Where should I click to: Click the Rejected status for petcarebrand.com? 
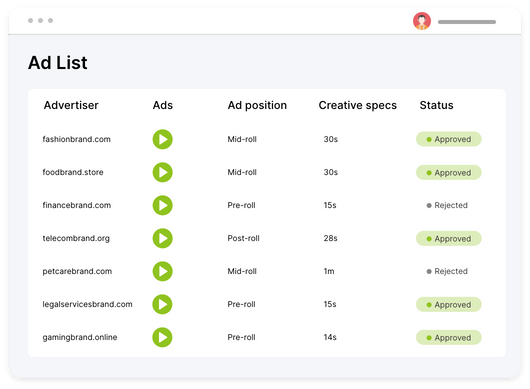click(447, 271)
